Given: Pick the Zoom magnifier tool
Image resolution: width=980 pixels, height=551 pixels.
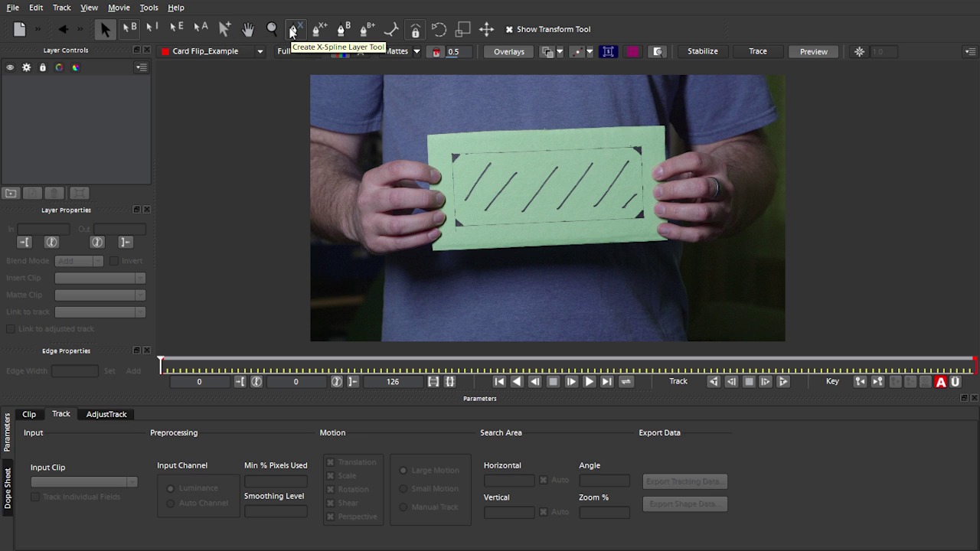Looking at the screenshot, I should pos(271,29).
